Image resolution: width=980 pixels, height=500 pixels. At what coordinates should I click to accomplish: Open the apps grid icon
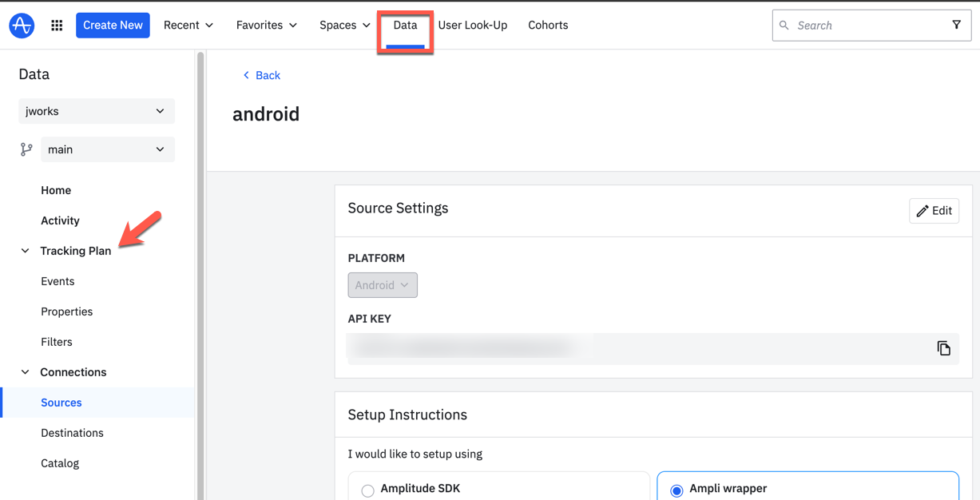[x=57, y=26]
